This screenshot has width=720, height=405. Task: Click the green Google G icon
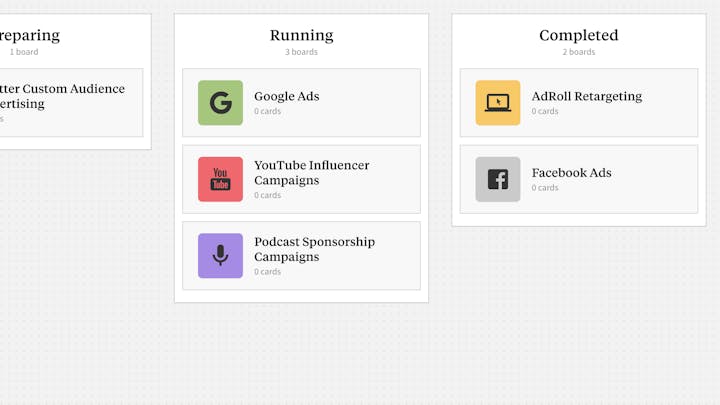tap(220, 103)
